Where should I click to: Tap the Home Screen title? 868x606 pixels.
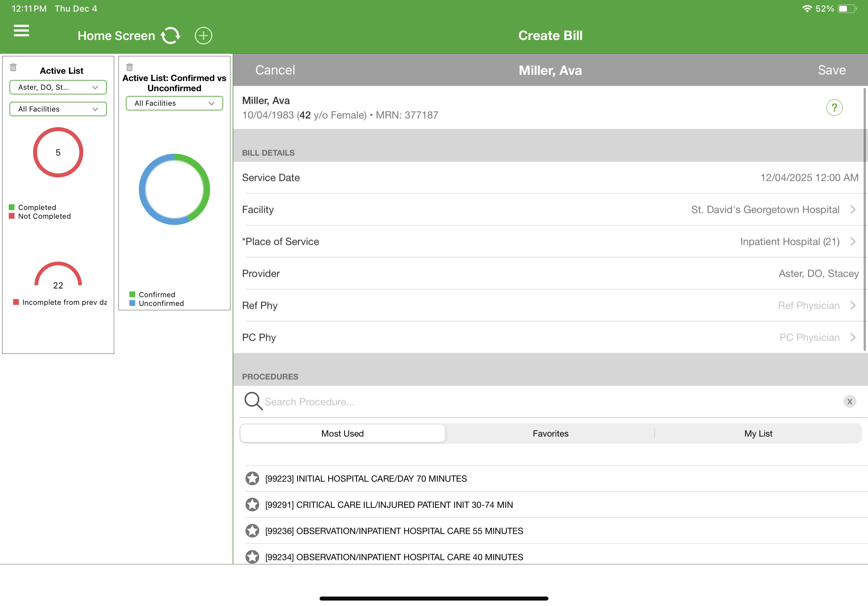coord(116,36)
